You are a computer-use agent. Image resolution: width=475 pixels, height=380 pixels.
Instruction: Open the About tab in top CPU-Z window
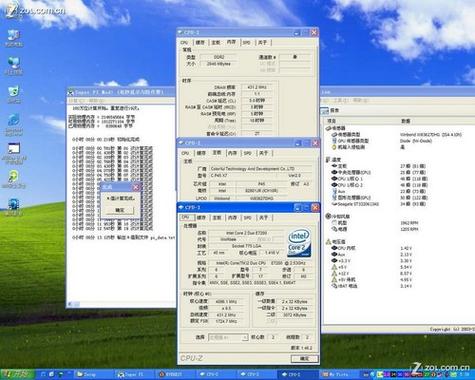pyautogui.click(x=263, y=42)
